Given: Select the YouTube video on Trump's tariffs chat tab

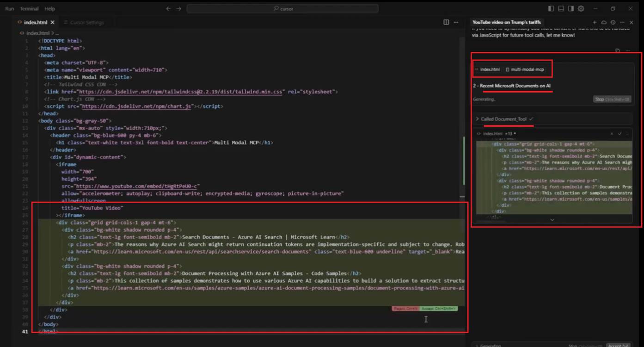Looking at the screenshot, I should point(507,22).
